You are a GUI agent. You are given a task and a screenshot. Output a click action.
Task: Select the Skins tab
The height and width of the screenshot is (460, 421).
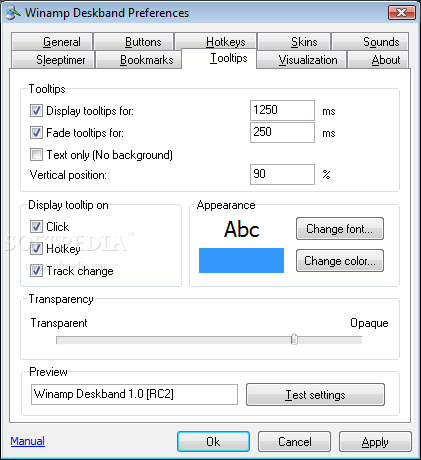[x=294, y=42]
